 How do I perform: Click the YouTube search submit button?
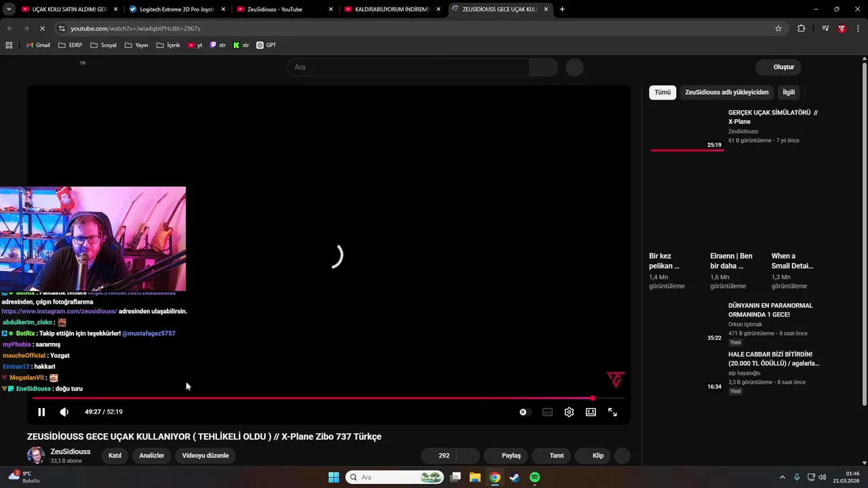click(x=544, y=67)
